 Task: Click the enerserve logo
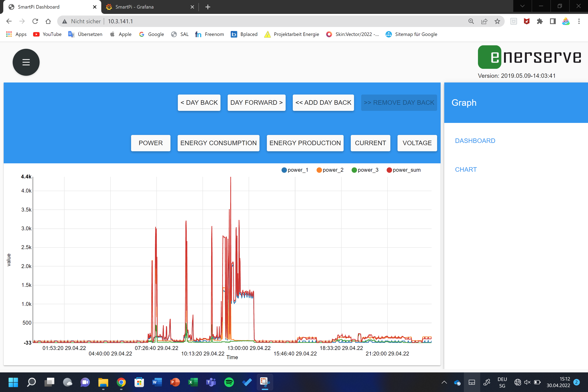click(529, 57)
